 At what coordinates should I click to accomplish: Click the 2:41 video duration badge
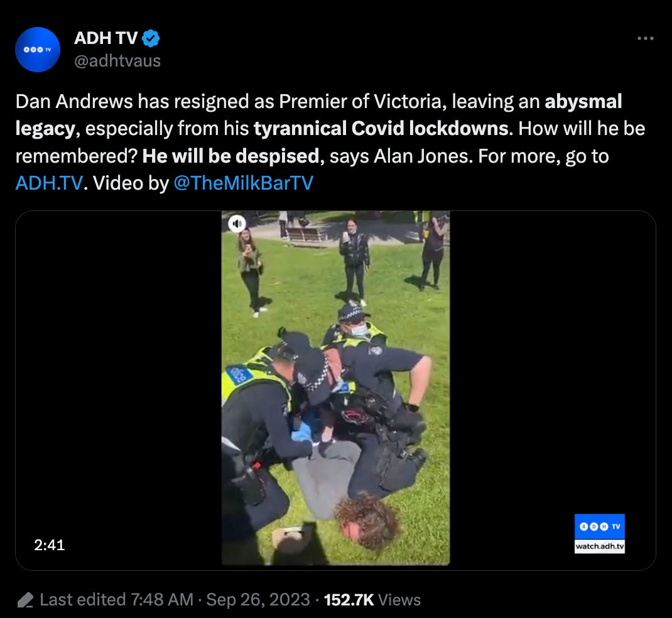[49, 545]
